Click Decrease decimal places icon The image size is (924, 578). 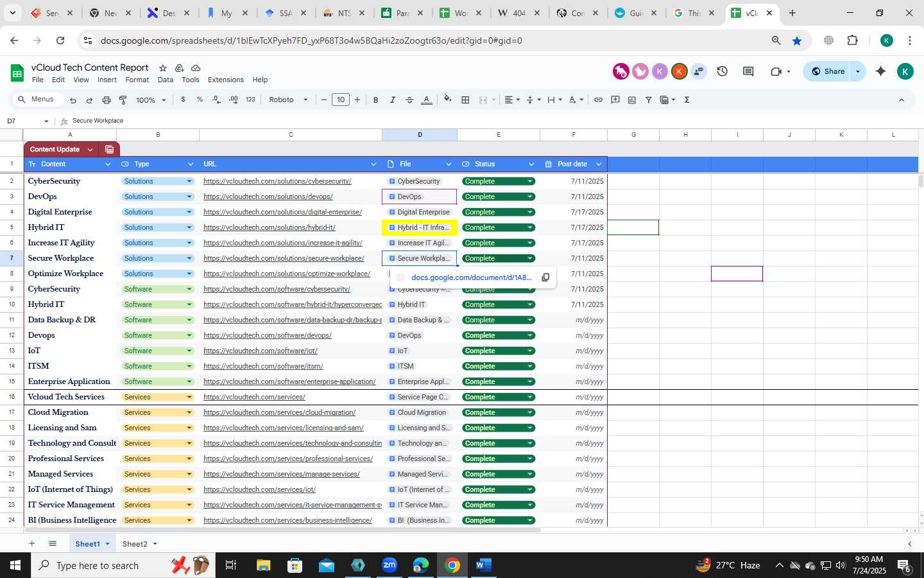coord(217,100)
